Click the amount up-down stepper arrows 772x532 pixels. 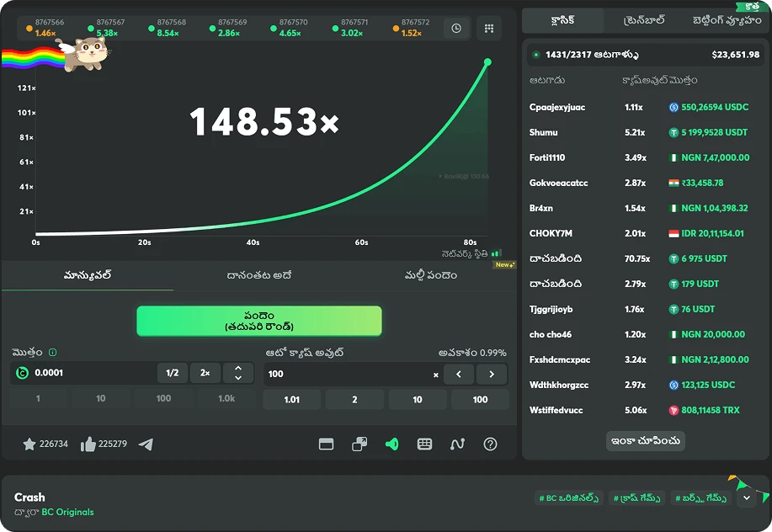[x=238, y=373]
